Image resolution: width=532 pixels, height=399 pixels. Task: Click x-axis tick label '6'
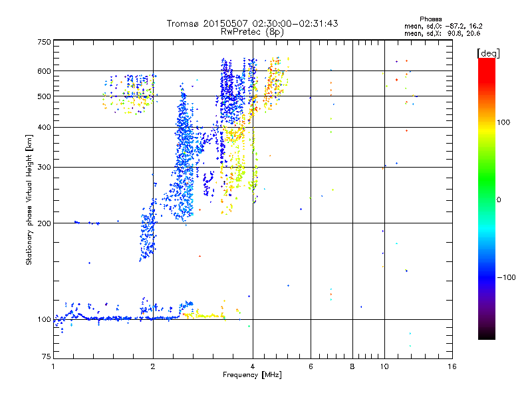[x=311, y=366]
